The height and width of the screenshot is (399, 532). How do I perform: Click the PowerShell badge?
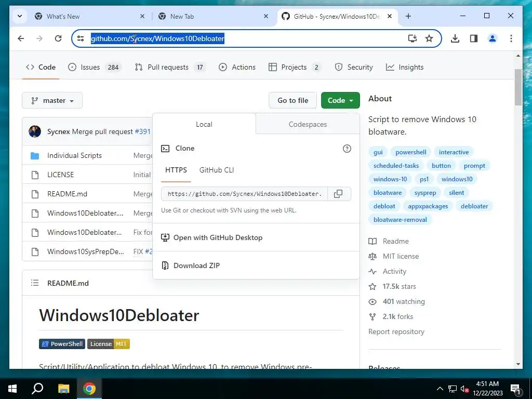[61, 344]
